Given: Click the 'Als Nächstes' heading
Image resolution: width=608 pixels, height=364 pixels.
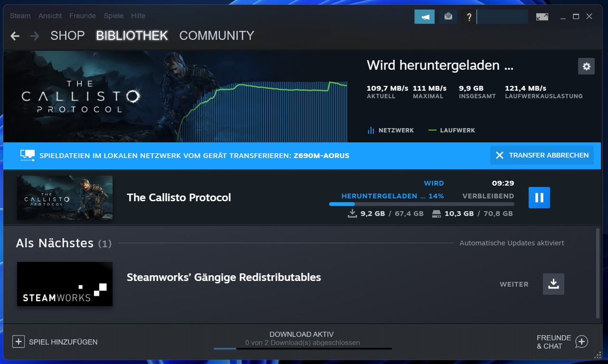Looking at the screenshot, I should (55, 243).
